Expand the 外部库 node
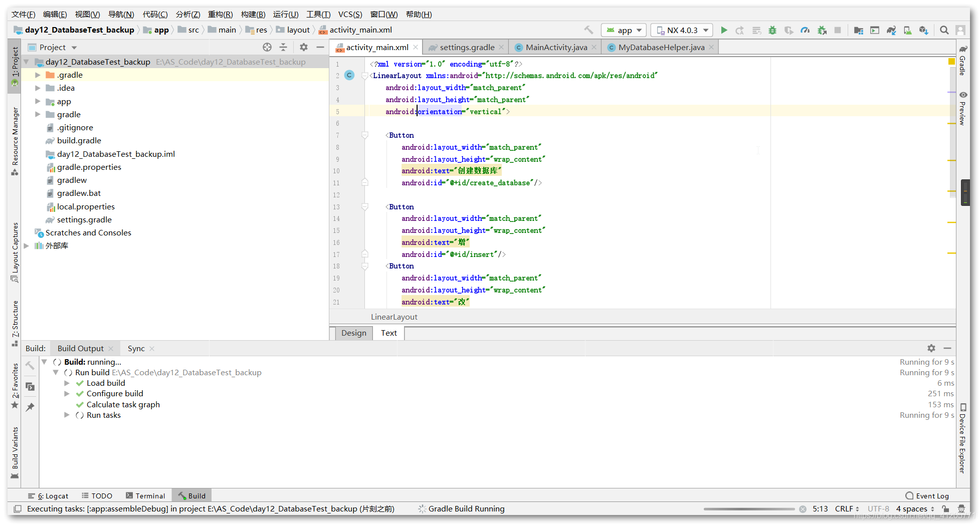Image resolution: width=980 pixels, height=525 pixels. [x=27, y=245]
